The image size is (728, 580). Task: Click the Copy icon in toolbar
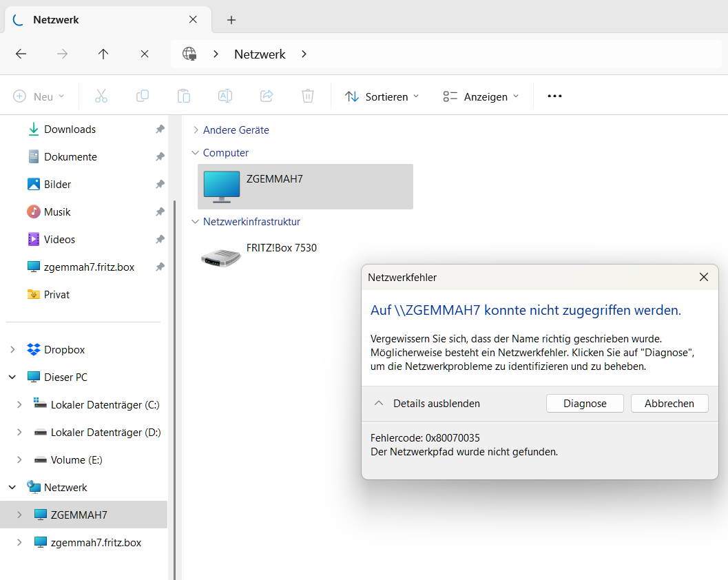[x=143, y=96]
